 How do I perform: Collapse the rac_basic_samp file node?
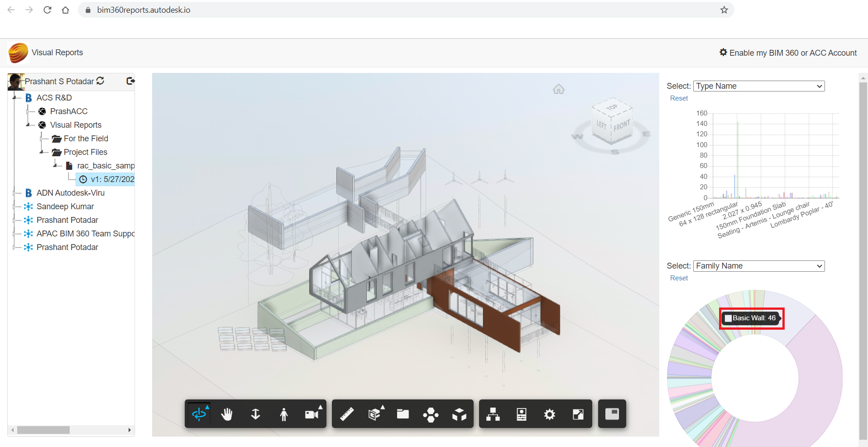point(55,166)
